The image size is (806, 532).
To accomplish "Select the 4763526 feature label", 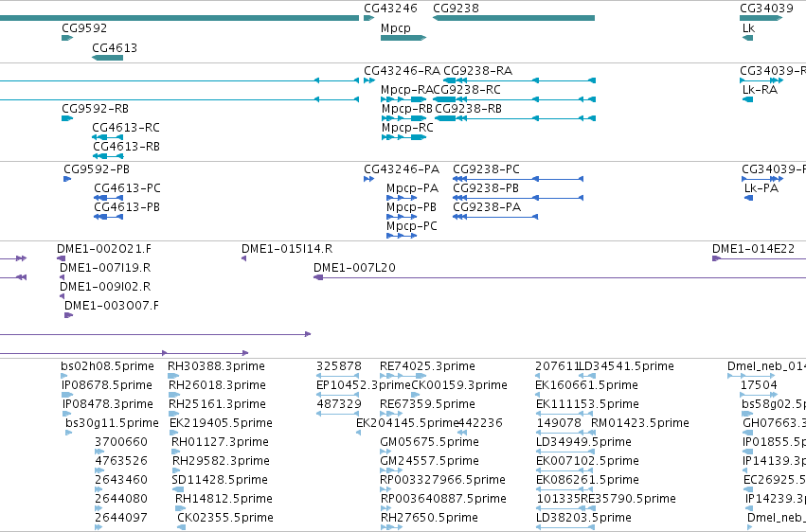I will click(121, 462).
